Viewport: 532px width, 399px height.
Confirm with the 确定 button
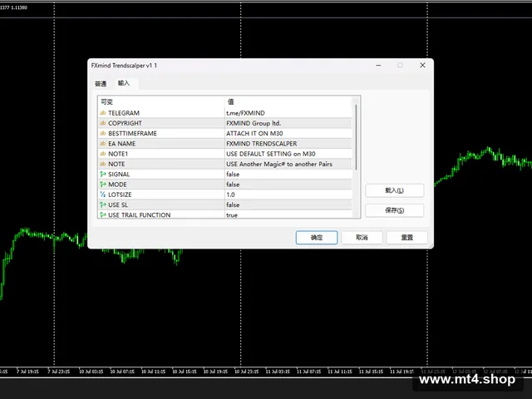click(317, 238)
